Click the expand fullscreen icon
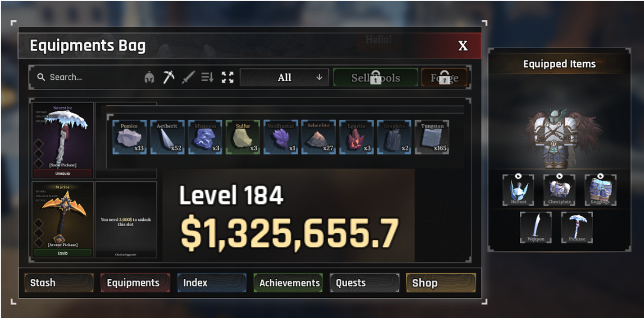 pyautogui.click(x=228, y=77)
